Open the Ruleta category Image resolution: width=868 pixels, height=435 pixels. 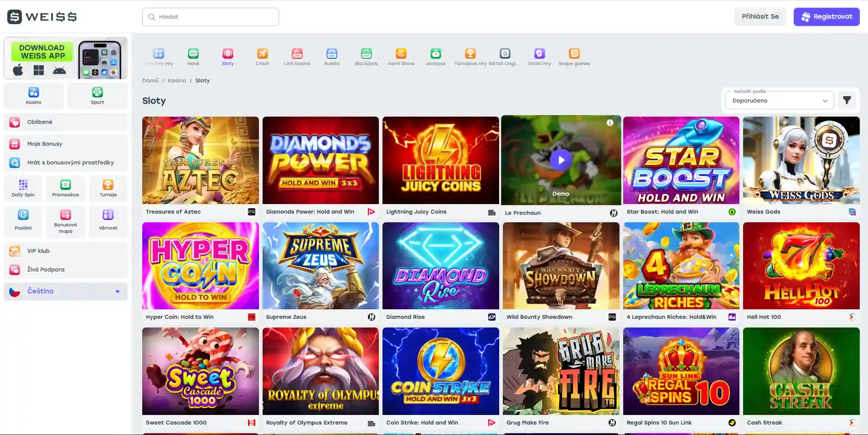point(332,57)
